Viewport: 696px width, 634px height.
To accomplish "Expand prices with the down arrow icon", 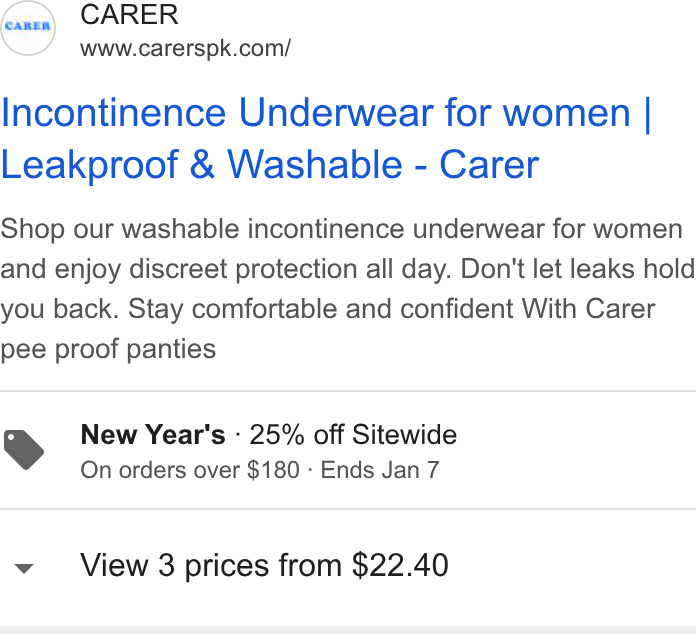I will [x=24, y=568].
